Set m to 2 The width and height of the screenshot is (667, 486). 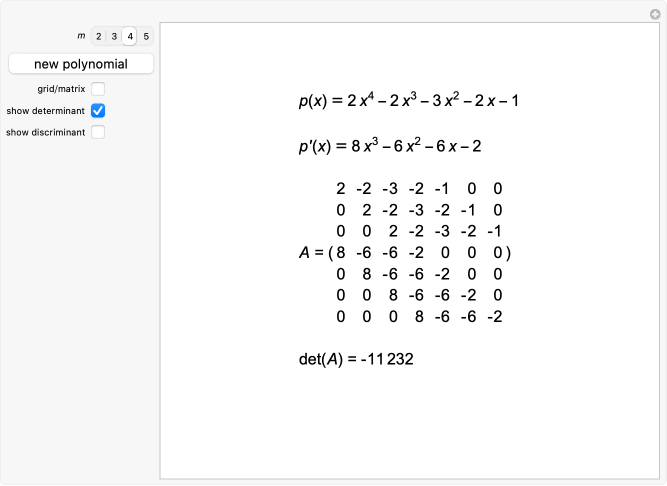(98, 36)
